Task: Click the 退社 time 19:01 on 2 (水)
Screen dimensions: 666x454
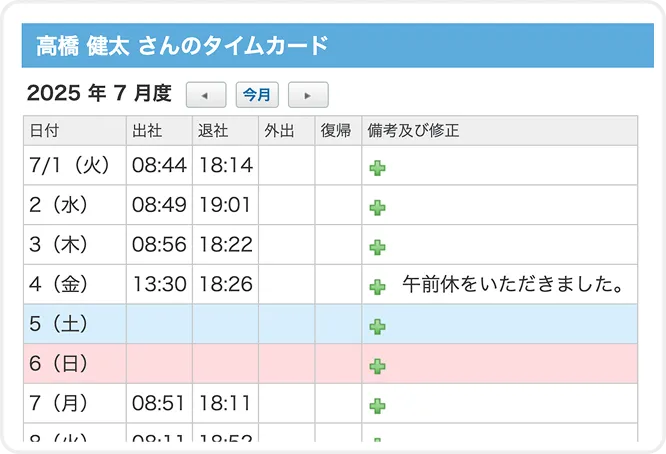Action: coord(225,205)
